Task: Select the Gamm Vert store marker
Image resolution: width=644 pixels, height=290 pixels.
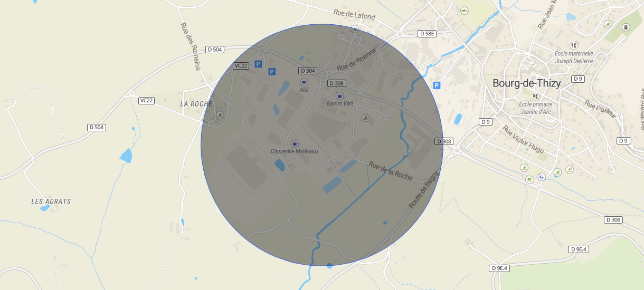Action: click(339, 95)
